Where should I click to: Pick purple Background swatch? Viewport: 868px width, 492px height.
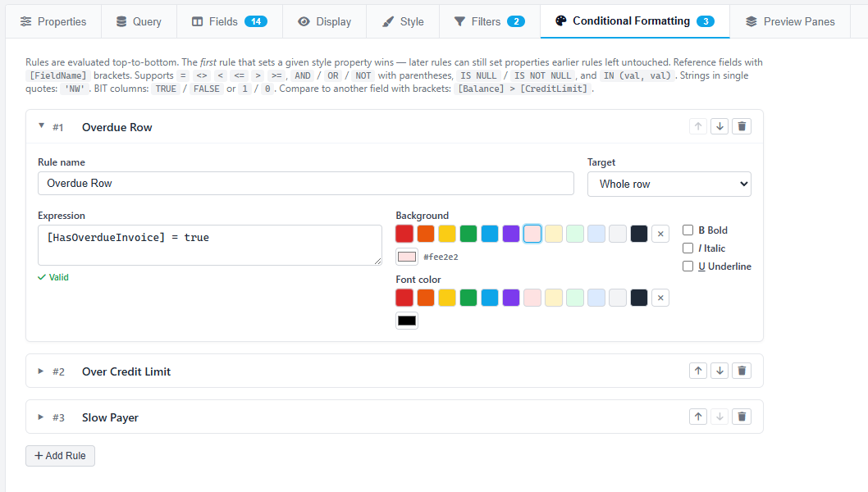click(x=511, y=234)
